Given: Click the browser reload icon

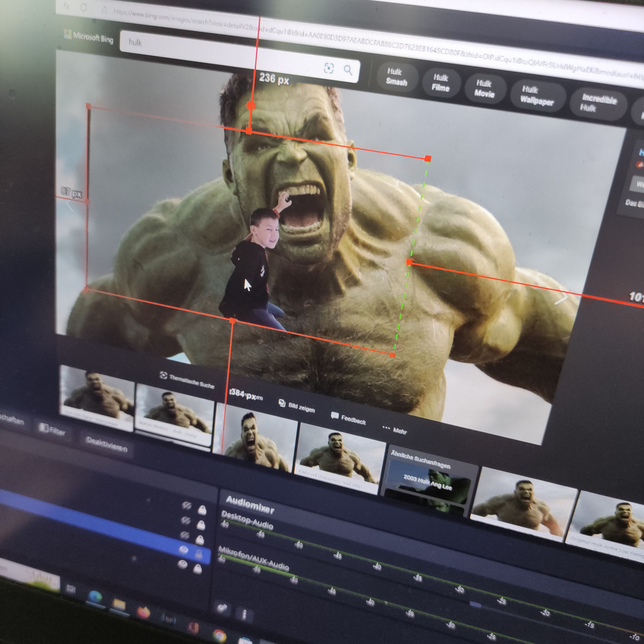Looking at the screenshot, I should 84,8.
